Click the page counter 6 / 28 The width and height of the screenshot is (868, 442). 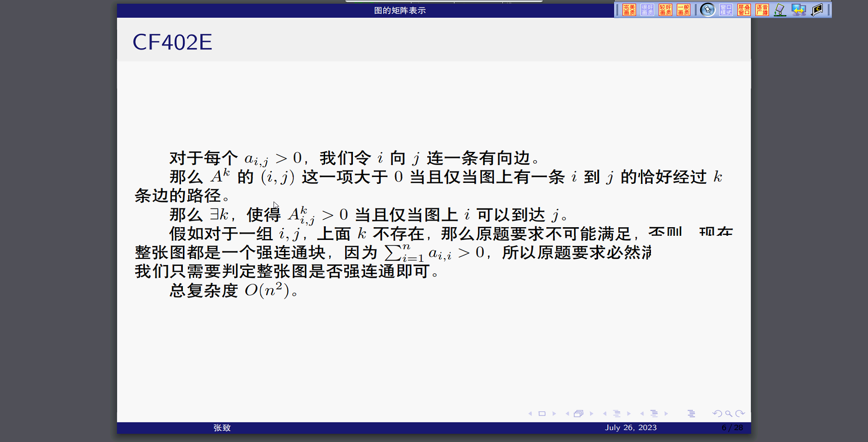[732, 427]
